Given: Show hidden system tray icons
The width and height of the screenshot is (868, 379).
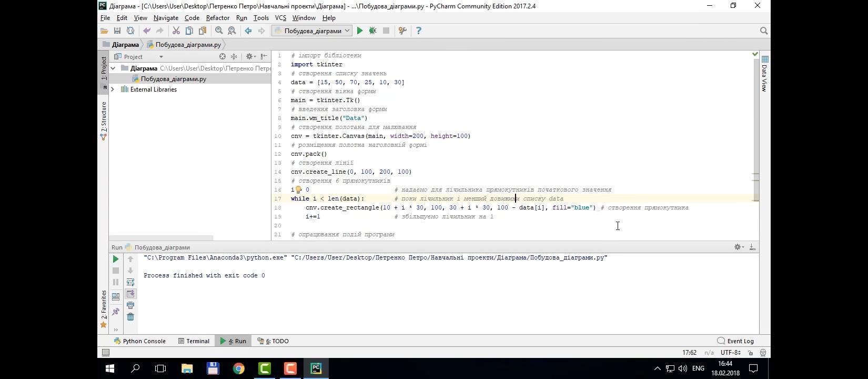Looking at the screenshot, I should (x=657, y=368).
